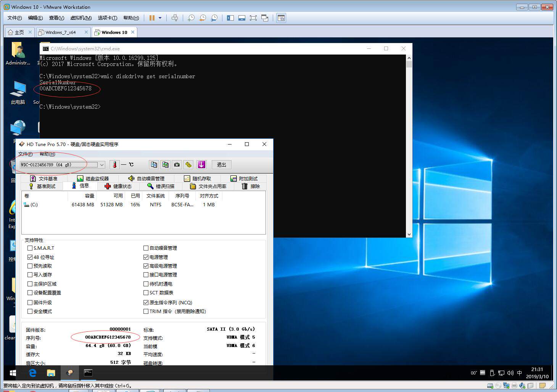Click the cmd.exe taskbar icon

(x=88, y=373)
